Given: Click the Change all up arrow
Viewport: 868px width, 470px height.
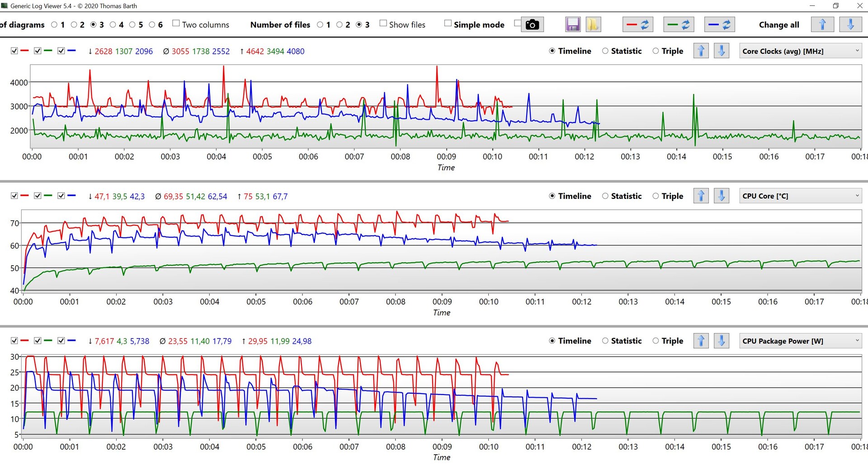Looking at the screenshot, I should pyautogui.click(x=822, y=24).
